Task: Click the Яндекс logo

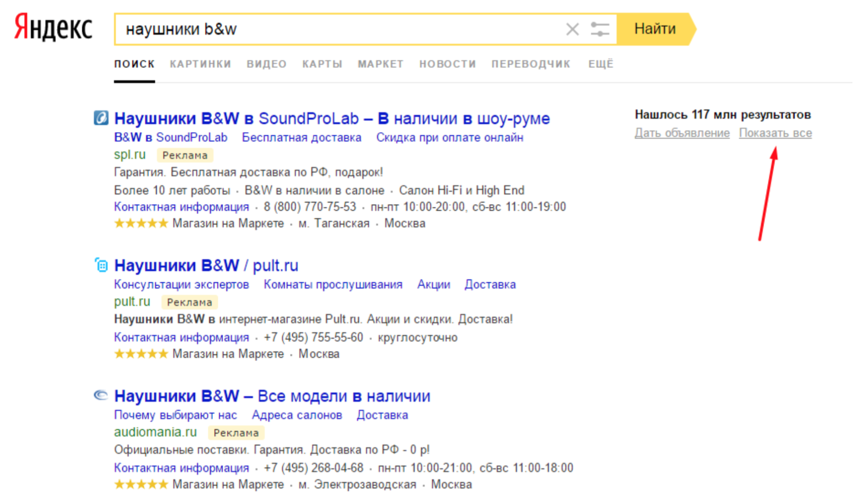Action: 53,28
